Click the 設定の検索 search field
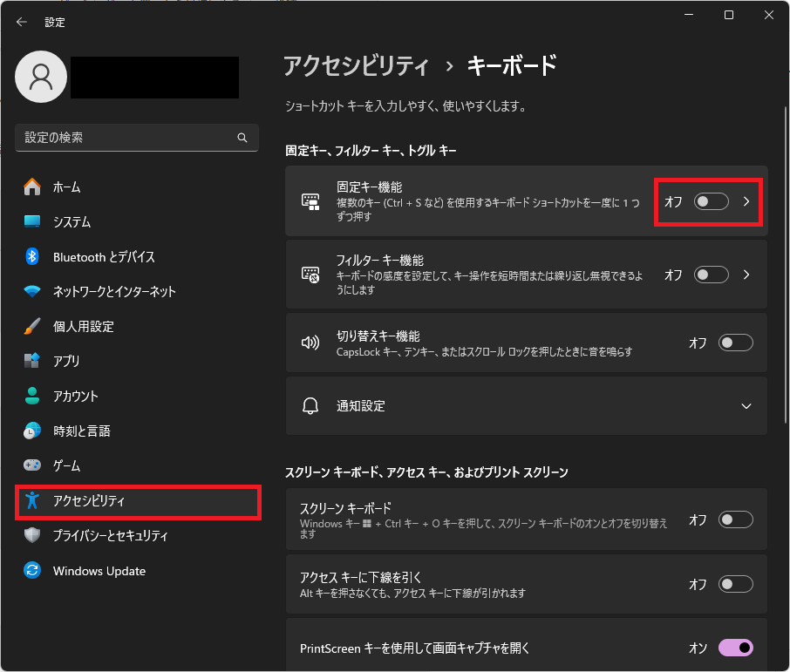The image size is (790, 672). coord(126,138)
